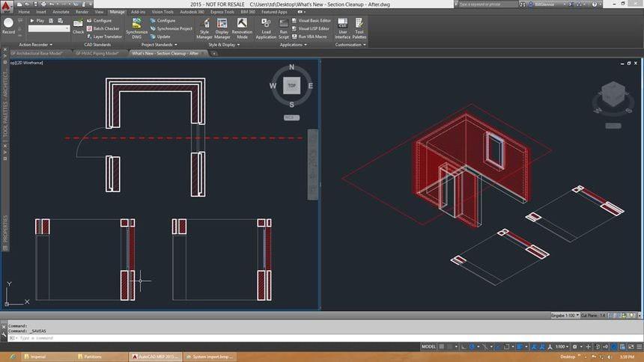Click the CAD Standards Check icon
Image resolution: width=644 pixels, height=362 pixels.
pos(78,26)
